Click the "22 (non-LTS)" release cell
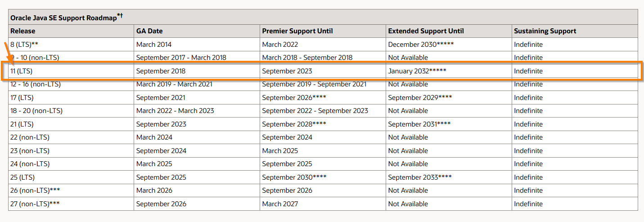644x222 pixels. point(30,137)
